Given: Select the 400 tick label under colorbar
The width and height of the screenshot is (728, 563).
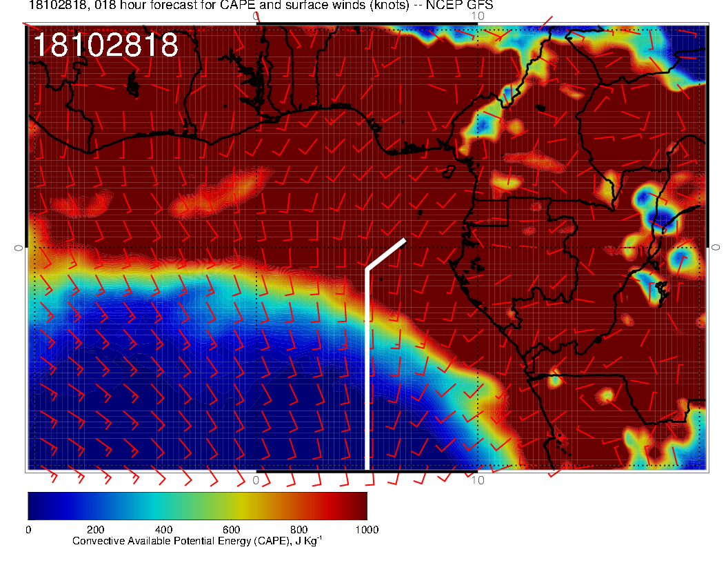Looking at the screenshot, I should pos(163,530).
